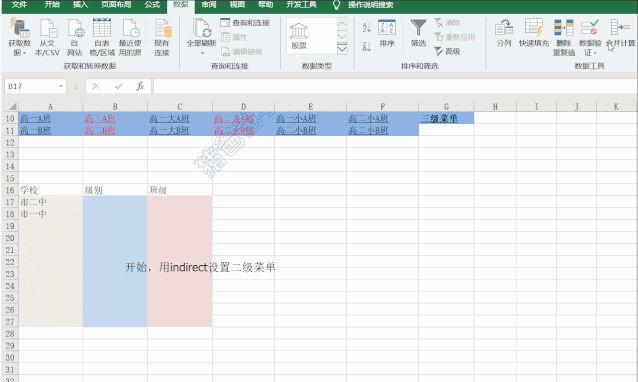Select cell A18 市一中
This screenshot has height=382, width=638.
(50, 214)
